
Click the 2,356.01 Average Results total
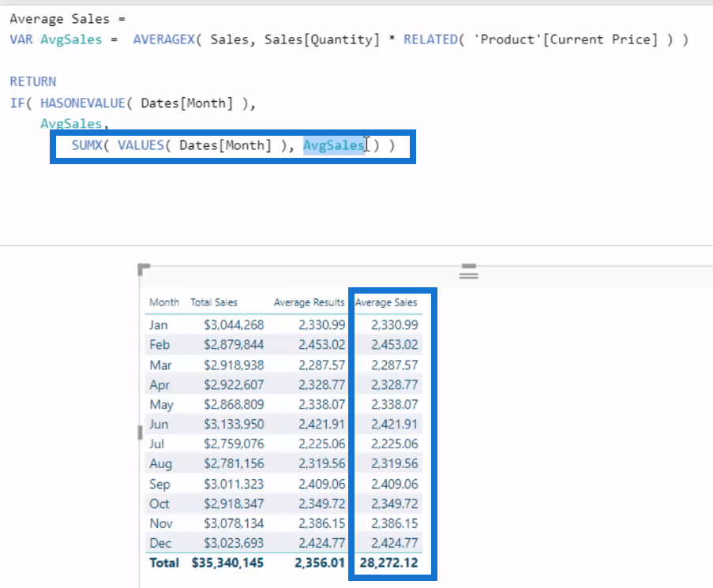(x=320, y=563)
